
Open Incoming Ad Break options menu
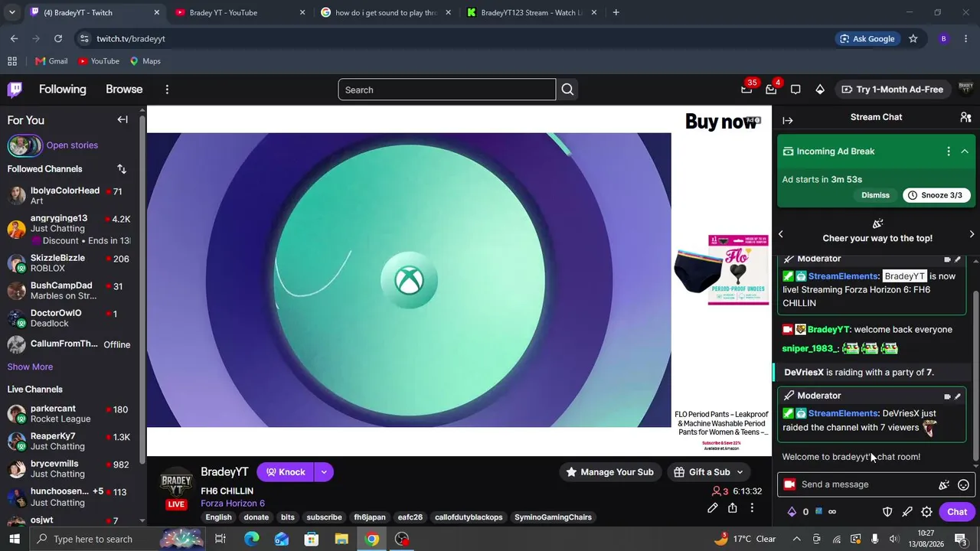949,152
